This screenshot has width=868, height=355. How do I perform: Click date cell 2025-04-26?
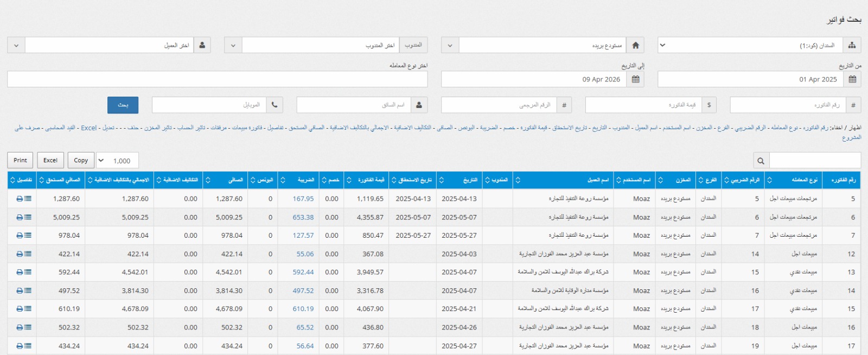459,327
